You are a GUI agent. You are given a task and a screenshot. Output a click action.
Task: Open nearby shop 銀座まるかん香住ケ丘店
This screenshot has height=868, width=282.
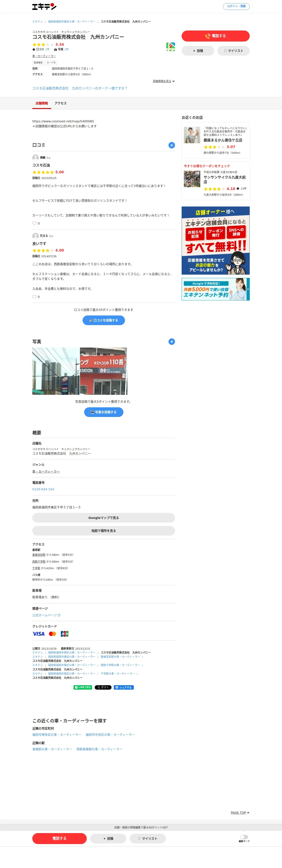(x=216, y=140)
